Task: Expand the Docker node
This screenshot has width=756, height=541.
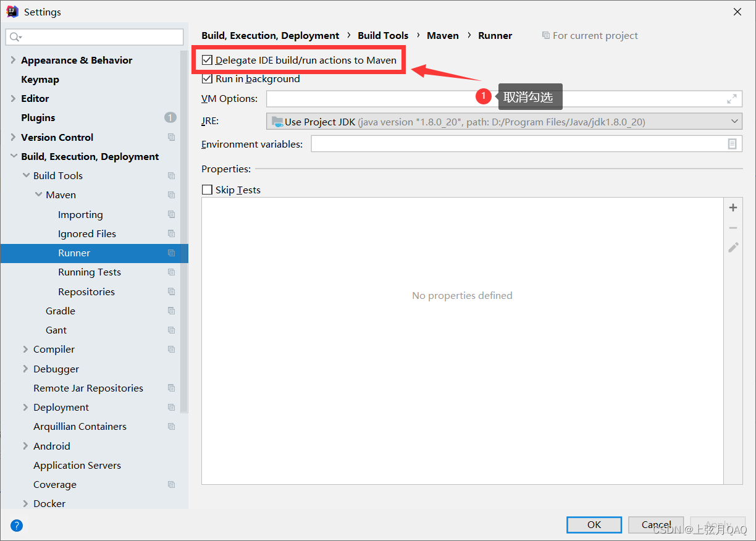Action: [x=26, y=503]
